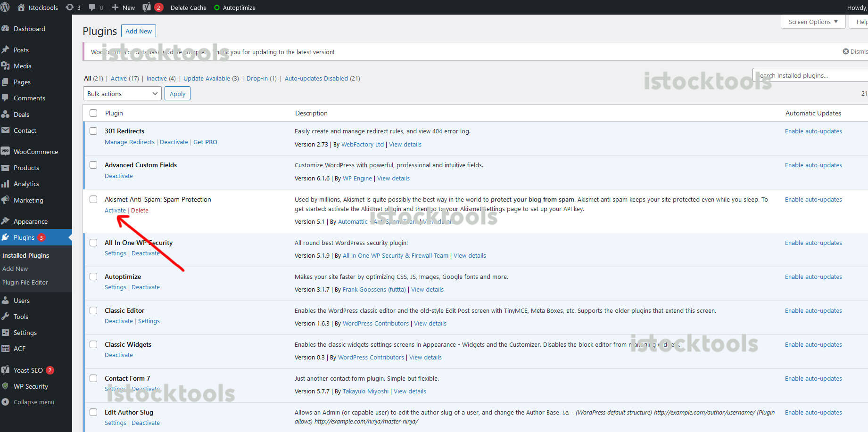Click the Analytics bar chart icon

click(x=5, y=184)
